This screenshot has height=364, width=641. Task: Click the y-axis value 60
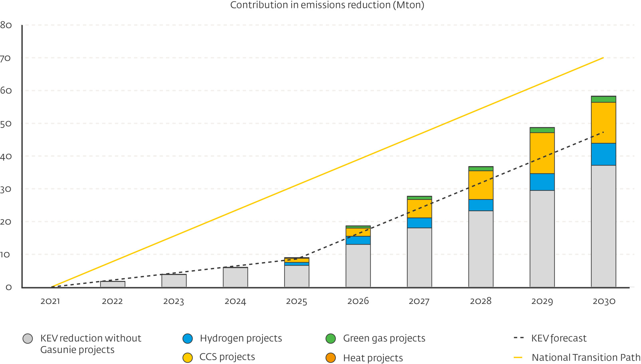6,91
